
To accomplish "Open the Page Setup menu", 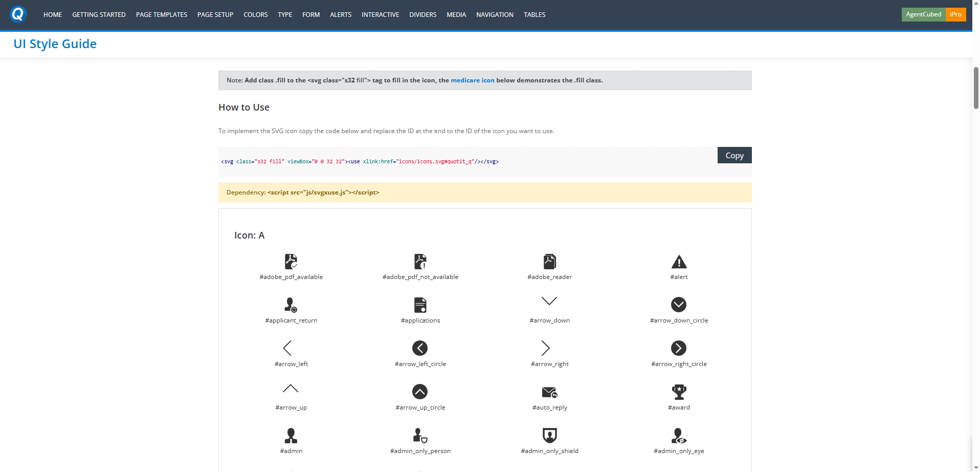I will click(x=215, y=14).
